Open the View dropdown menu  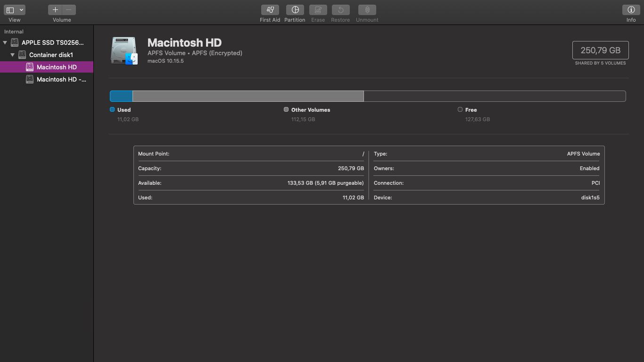(15, 10)
